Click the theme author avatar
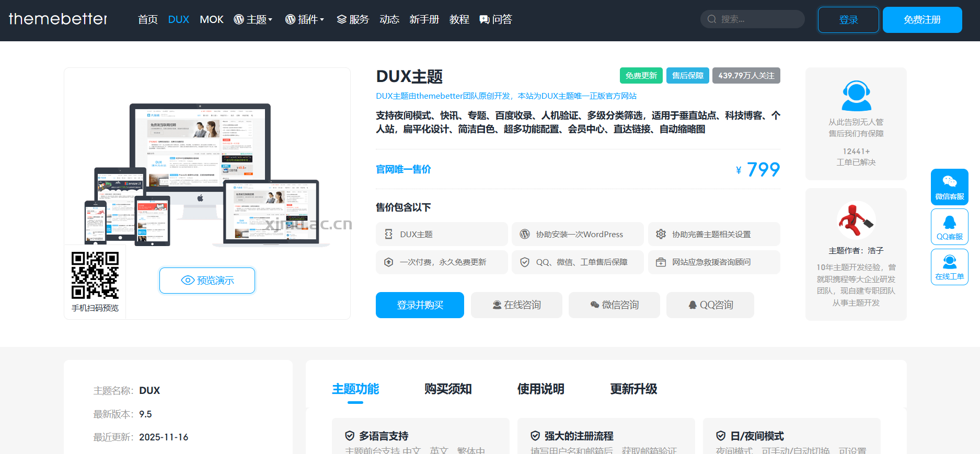The image size is (980, 454). (856, 220)
